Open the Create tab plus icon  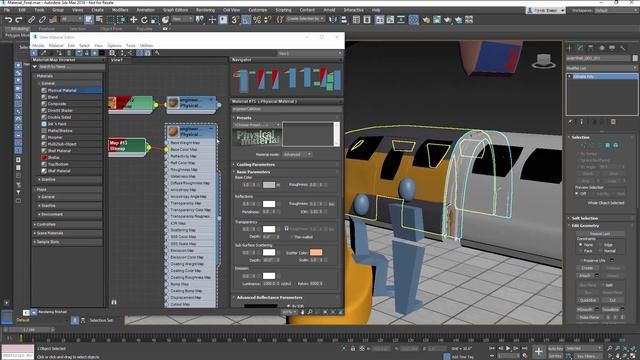tap(569, 48)
